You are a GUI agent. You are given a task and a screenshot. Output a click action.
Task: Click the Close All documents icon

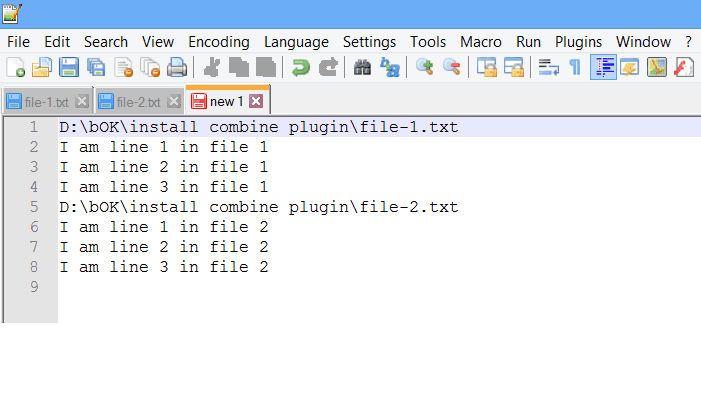click(150, 68)
